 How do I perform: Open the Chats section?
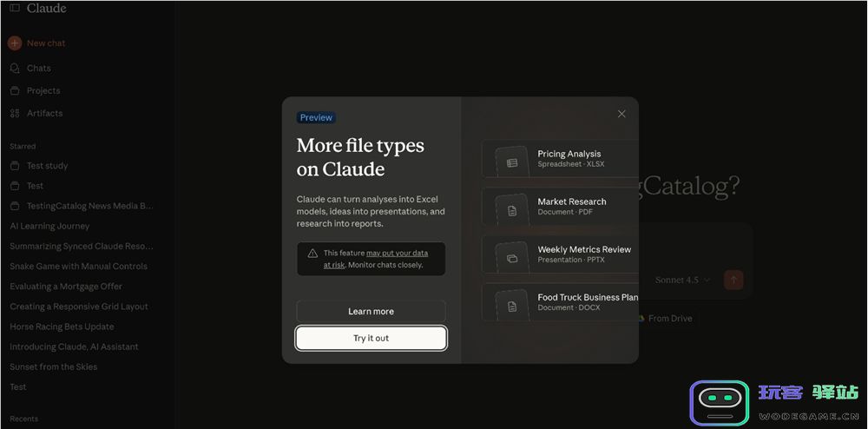click(x=38, y=68)
